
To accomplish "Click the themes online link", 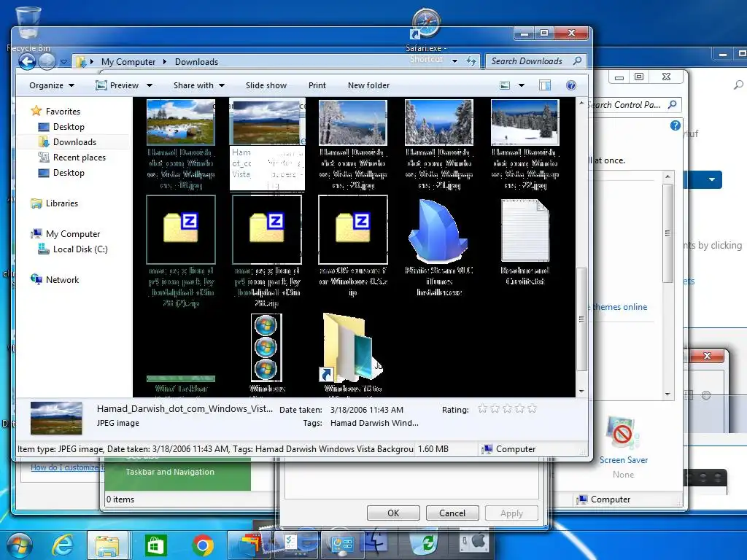I will point(619,307).
